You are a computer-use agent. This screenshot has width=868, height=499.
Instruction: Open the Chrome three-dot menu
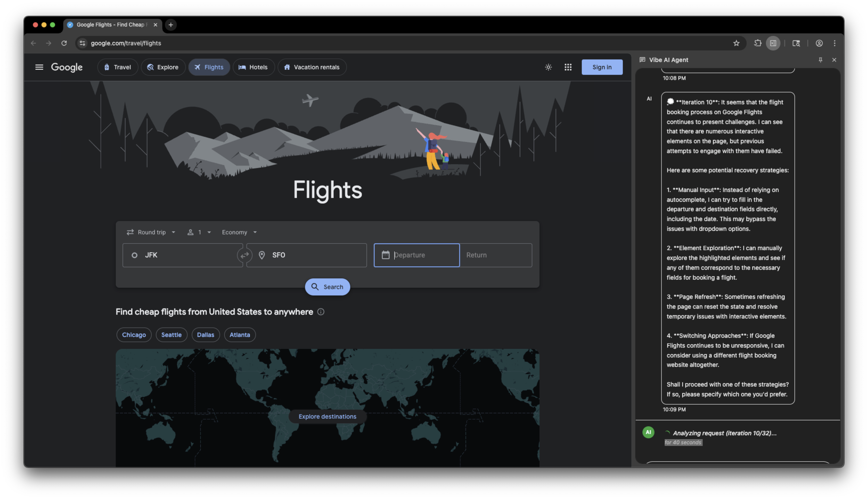[834, 43]
